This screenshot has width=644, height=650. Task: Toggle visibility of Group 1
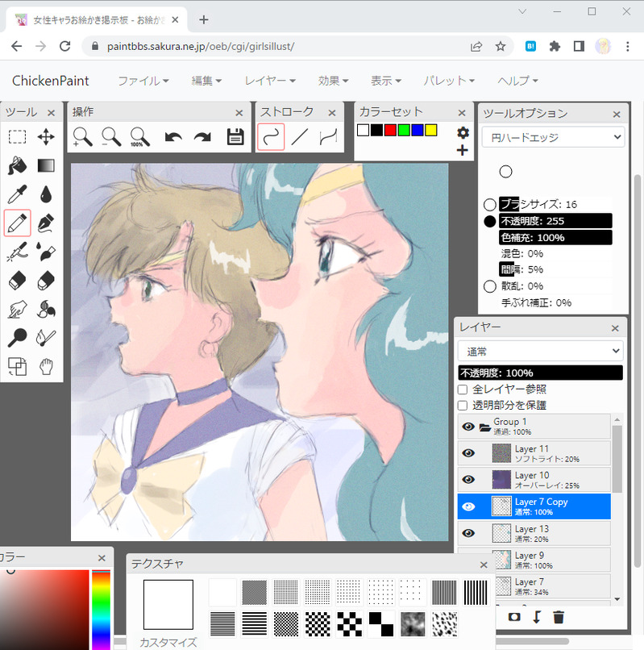coord(468,427)
